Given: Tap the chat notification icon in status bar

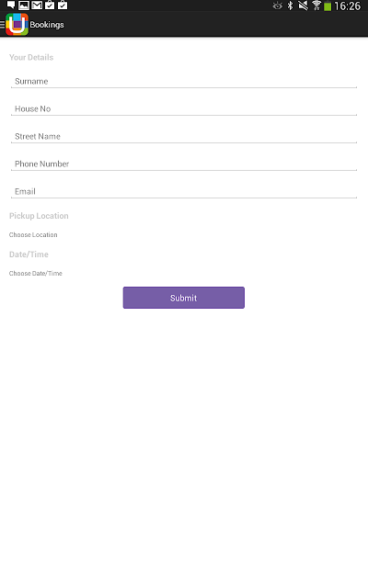Looking at the screenshot, I should pos(11,6).
